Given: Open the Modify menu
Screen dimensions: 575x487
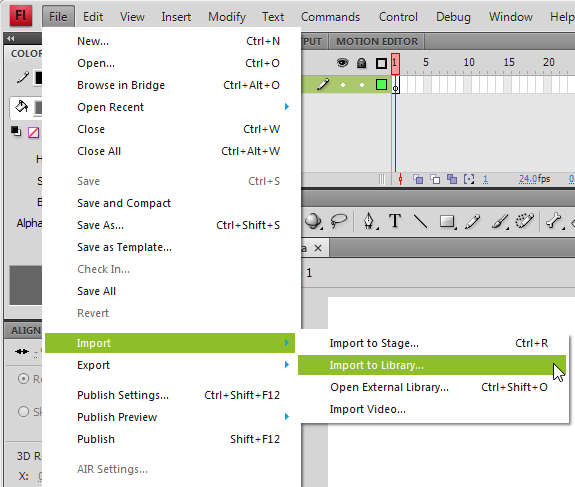Looking at the screenshot, I should (x=227, y=17).
